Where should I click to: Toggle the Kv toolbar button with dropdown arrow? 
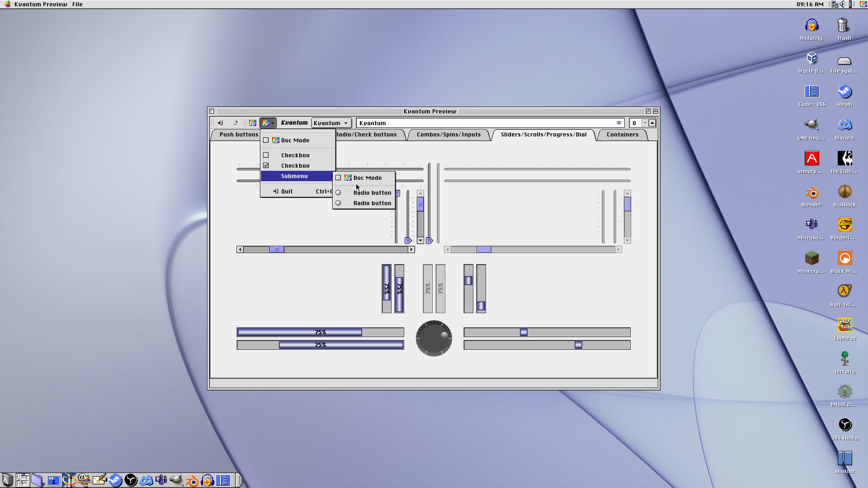point(268,123)
